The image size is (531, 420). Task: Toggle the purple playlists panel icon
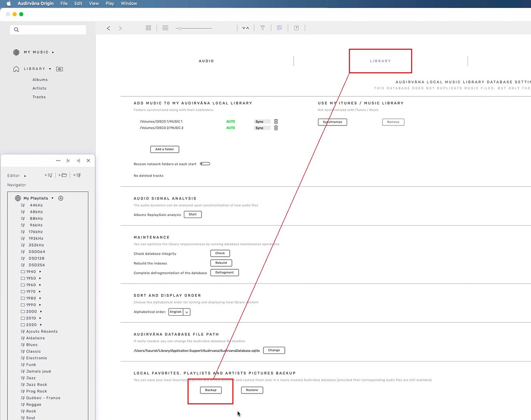click(x=279, y=28)
